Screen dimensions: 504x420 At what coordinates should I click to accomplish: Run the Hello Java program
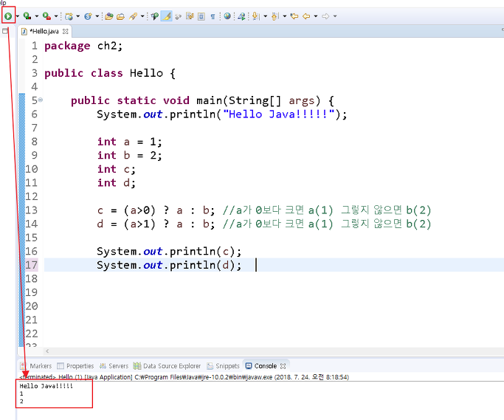(x=8, y=16)
